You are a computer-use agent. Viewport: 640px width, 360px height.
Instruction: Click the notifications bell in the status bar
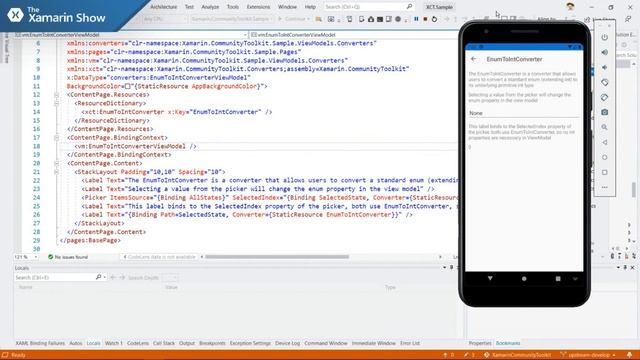tap(629, 355)
